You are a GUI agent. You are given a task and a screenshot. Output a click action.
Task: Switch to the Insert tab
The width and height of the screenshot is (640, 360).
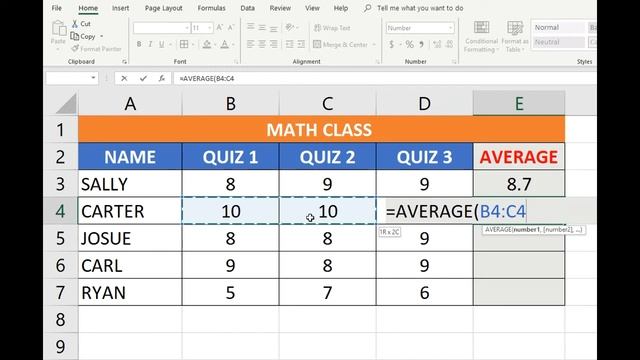tap(120, 8)
